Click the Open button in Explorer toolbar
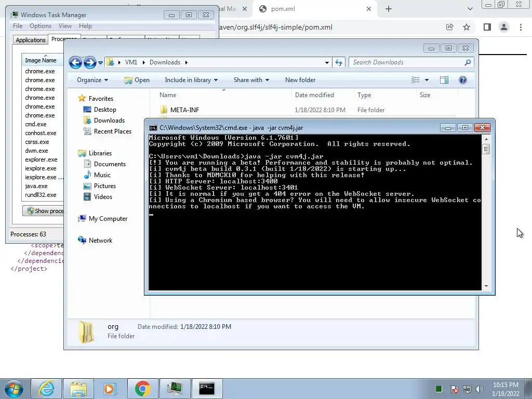532x399 pixels. click(x=137, y=80)
